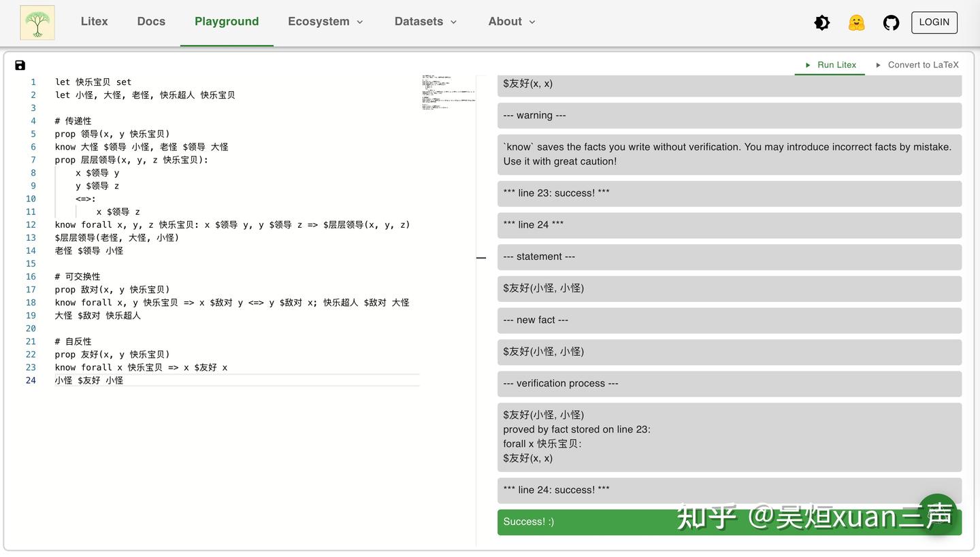Viewport: 980px width, 557px height.
Task: Click the '*** line 24: success! ***' output
Action: [730, 490]
